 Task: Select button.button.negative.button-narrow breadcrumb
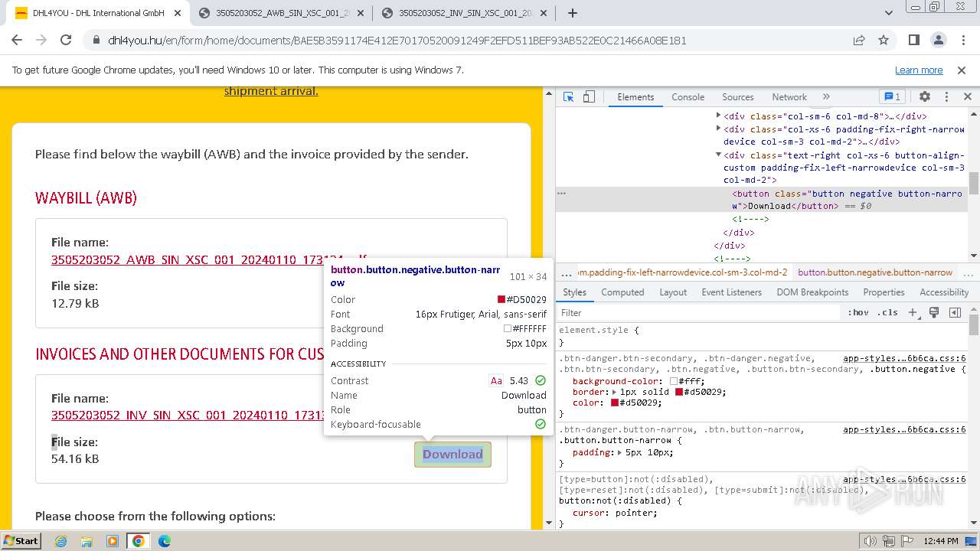pos(875,272)
